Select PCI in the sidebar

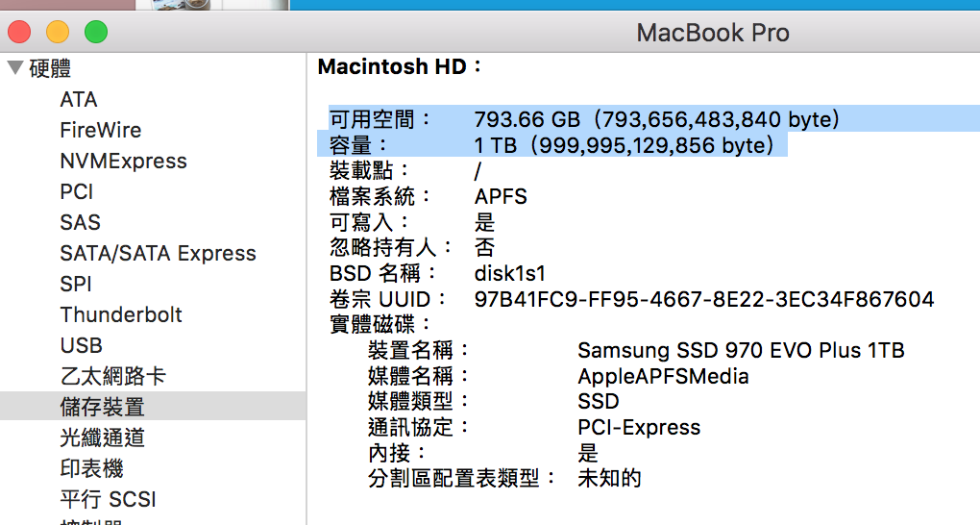[x=76, y=191]
